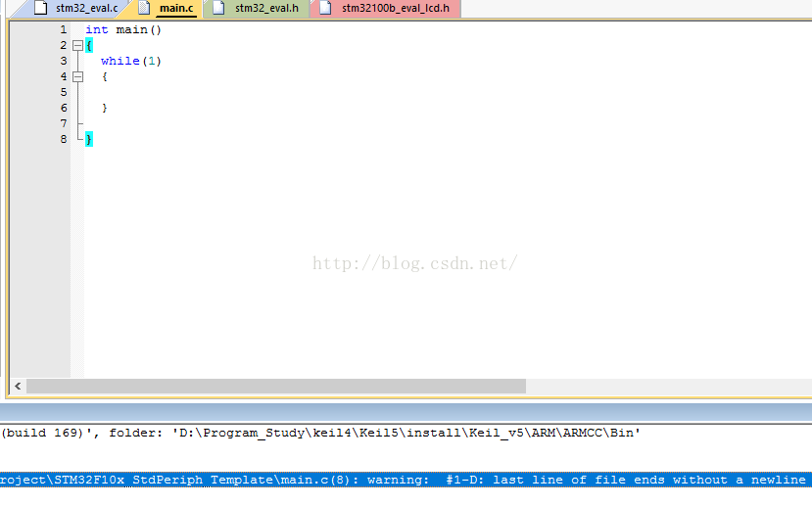
Task: Click the file icon on stm32_eval.c tab
Action: [x=40, y=8]
